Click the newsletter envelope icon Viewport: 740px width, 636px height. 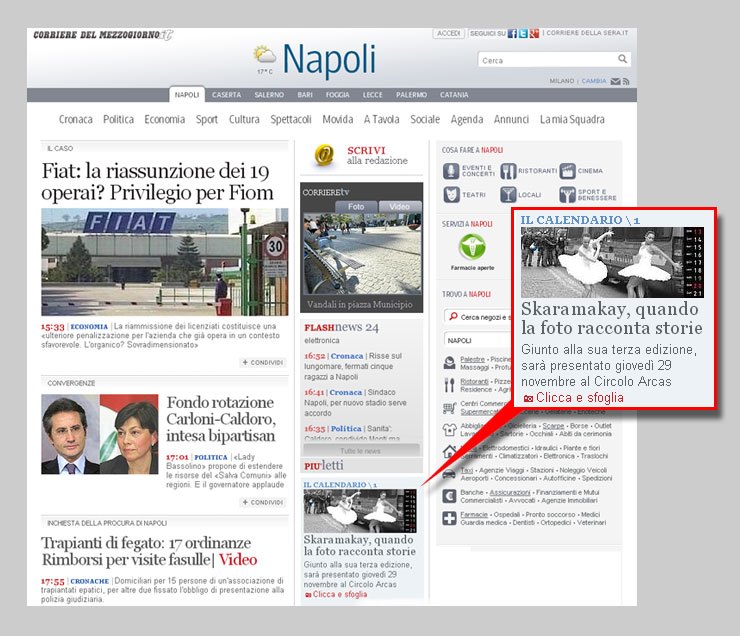coord(615,82)
